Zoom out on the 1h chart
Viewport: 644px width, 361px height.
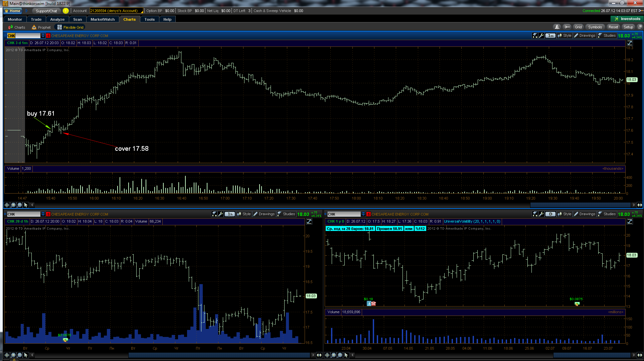point(19,355)
